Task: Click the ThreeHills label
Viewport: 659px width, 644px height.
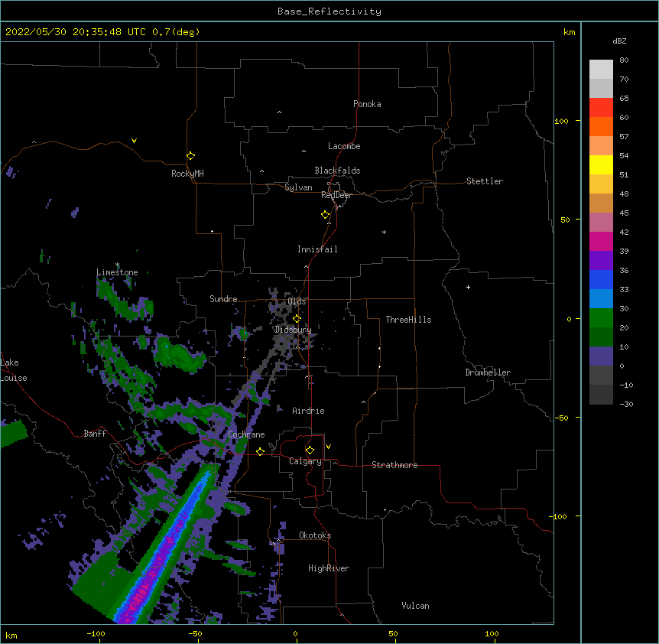Action: tap(408, 320)
